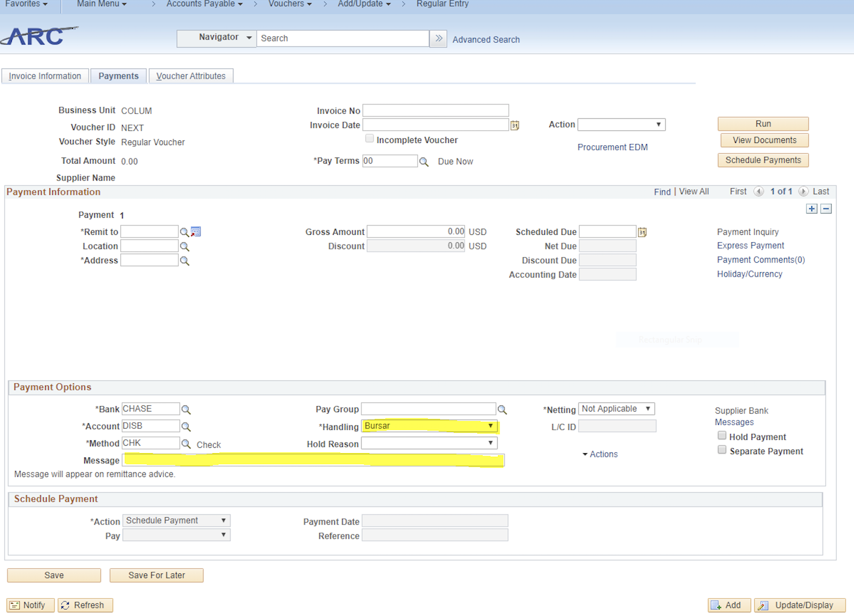This screenshot has height=616, width=854.
Task: Open the Vouchers breadcrumb menu
Action: [x=290, y=4]
